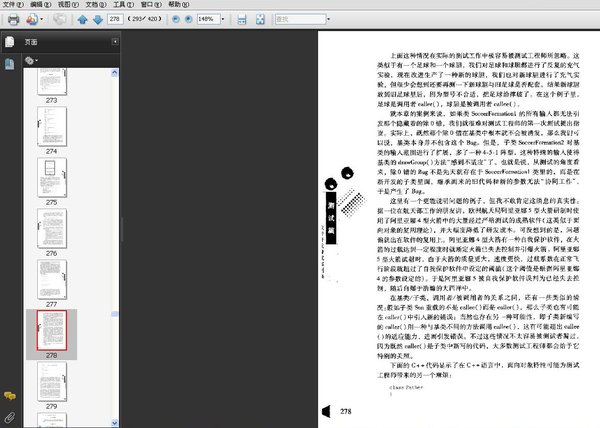The height and width of the screenshot is (428, 600).
Task: Open the collaborate icon's dropdown arrow
Action: tap(42, 19)
